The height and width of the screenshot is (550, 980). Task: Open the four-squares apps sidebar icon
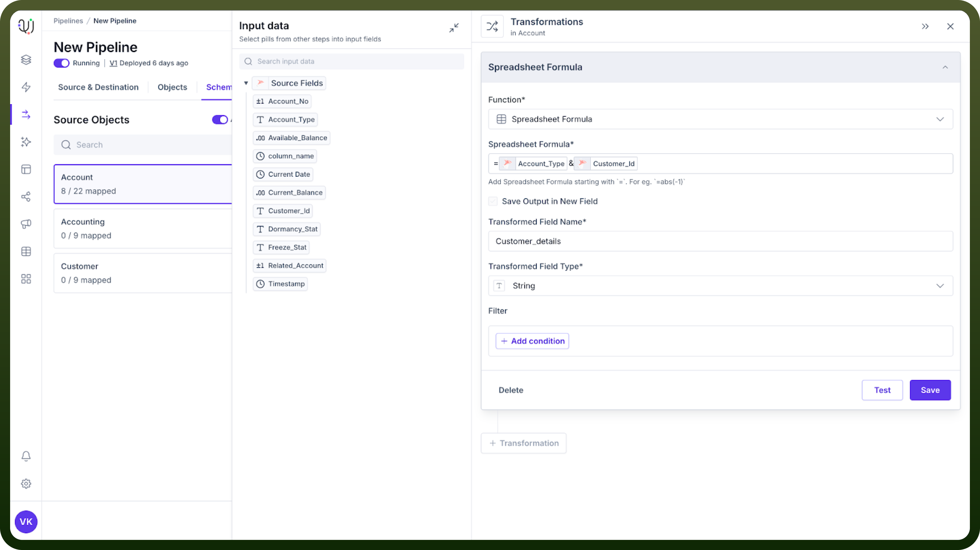26,279
